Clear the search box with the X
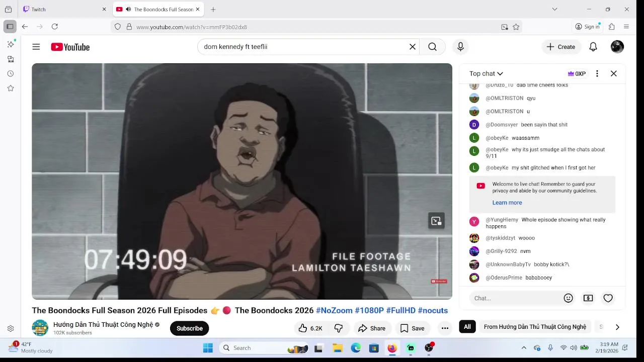The width and height of the screenshot is (644, 362). click(412, 47)
